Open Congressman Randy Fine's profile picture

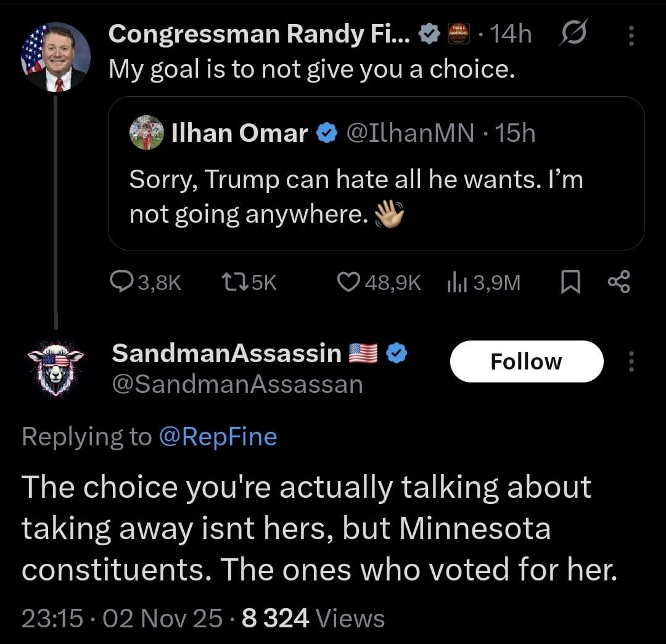(55, 57)
